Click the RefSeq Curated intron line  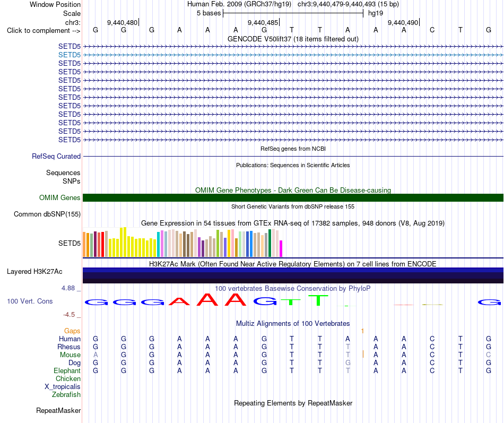293,157
